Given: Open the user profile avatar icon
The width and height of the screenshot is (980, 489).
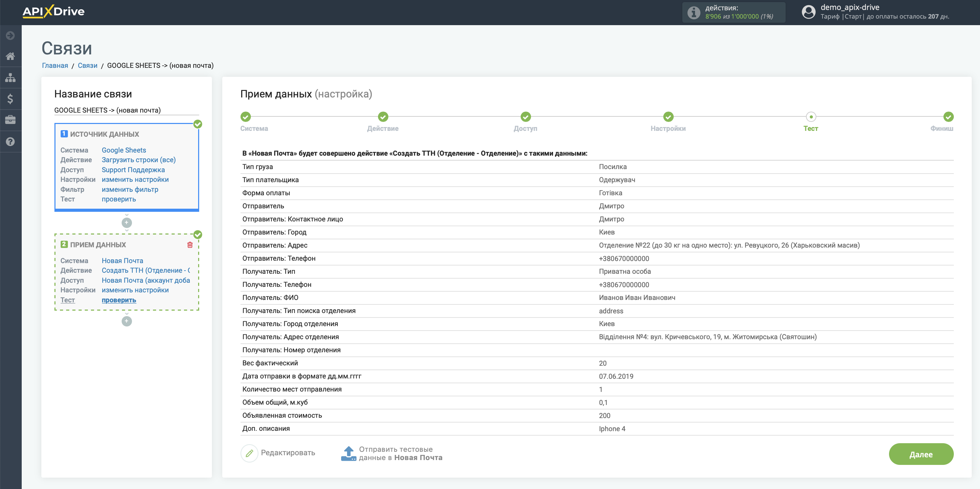Looking at the screenshot, I should click(x=808, y=12).
